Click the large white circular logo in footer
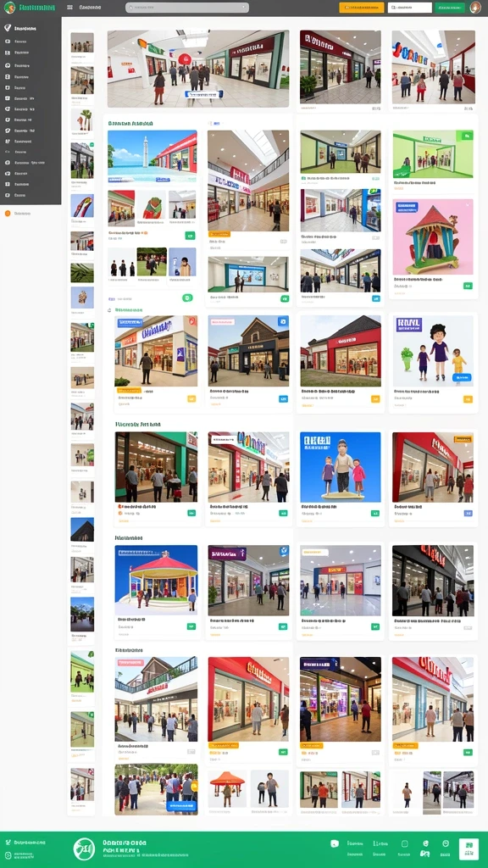The width and height of the screenshot is (488, 868). (x=84, y=849)
